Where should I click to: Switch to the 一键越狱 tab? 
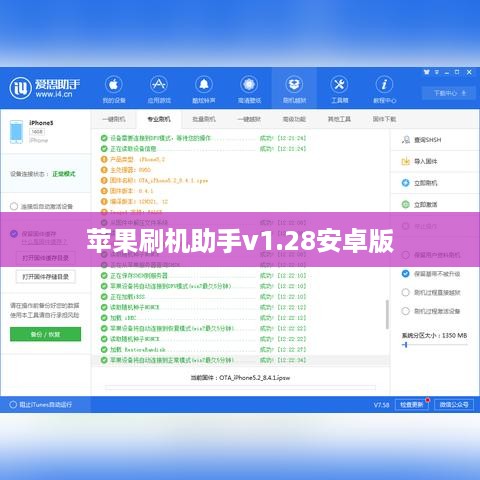[x=249, y=119]
